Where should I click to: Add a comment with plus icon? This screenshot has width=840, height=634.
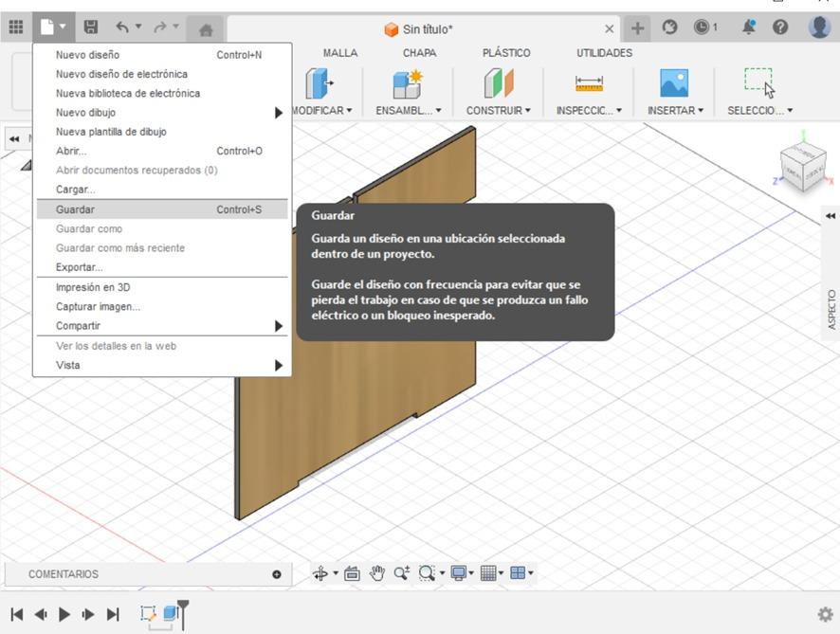pyautogui.click(x=277, y=574)
